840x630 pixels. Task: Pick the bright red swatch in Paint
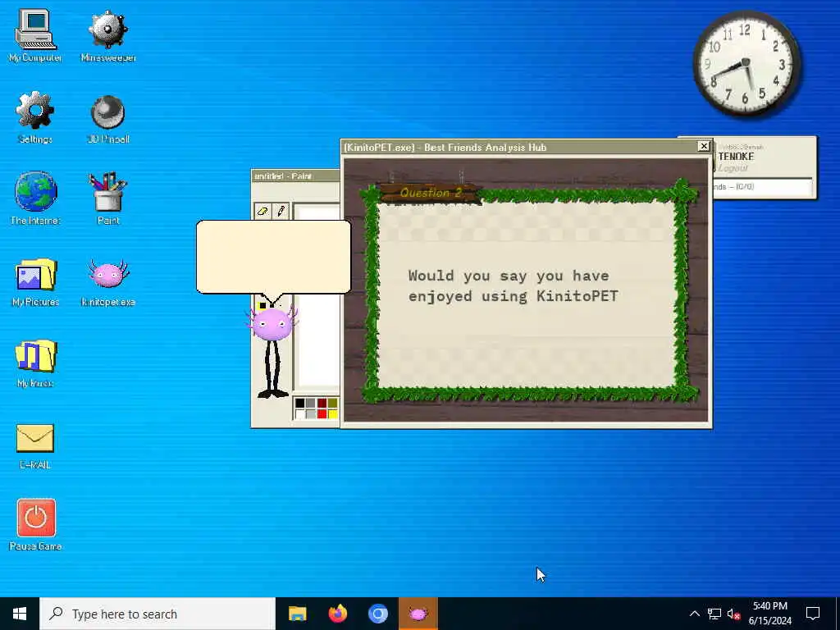(x=322, y=413)
